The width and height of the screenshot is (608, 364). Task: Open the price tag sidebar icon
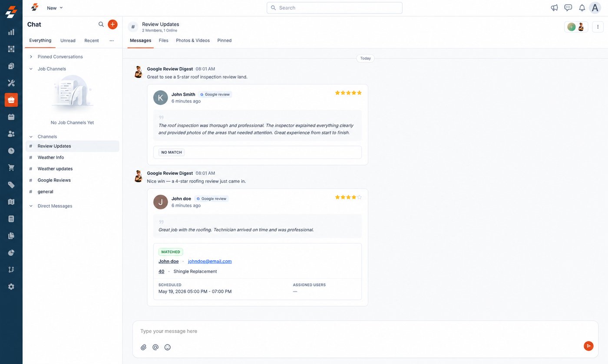pos(11,185)
